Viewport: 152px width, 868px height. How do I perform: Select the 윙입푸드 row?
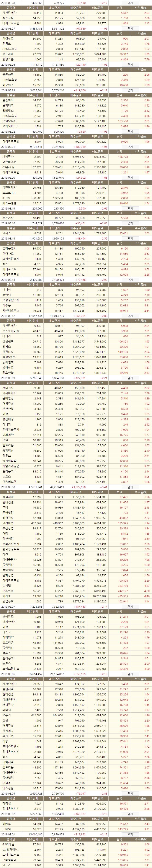76,601
